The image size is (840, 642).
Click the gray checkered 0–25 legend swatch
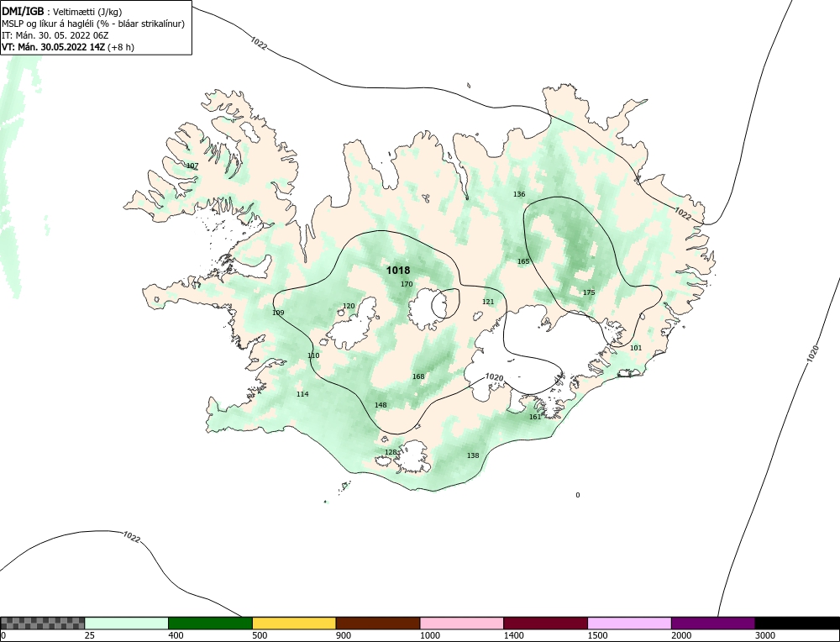point(43,623)
